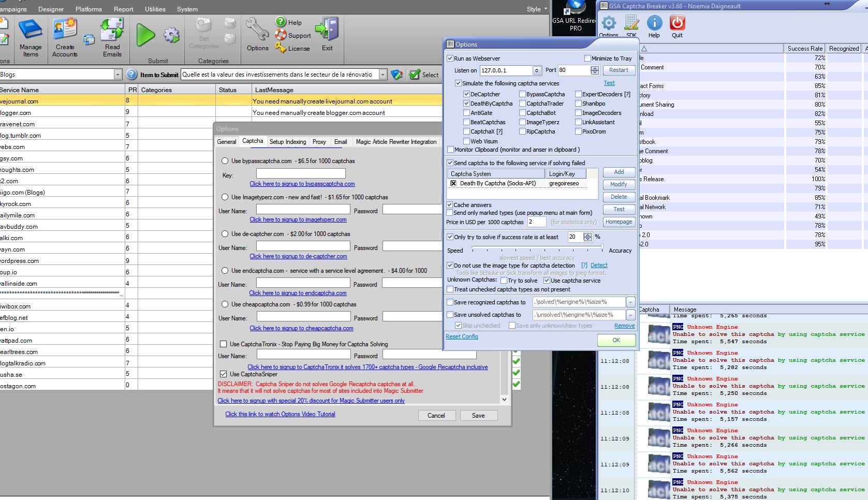Click Add captcha service button

pos(619,172)
